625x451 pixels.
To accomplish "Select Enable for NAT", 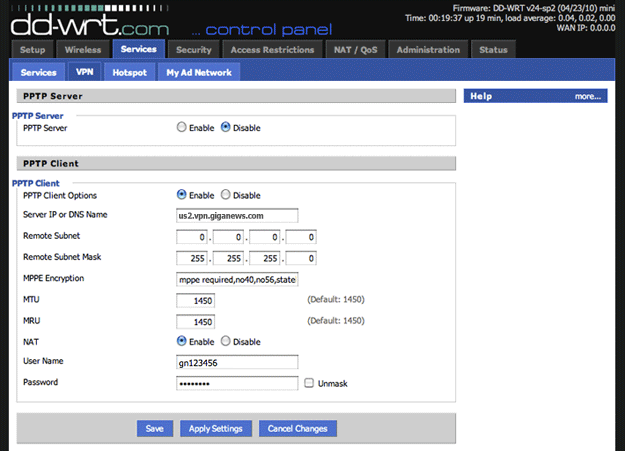I will click(x=181, y=341).
